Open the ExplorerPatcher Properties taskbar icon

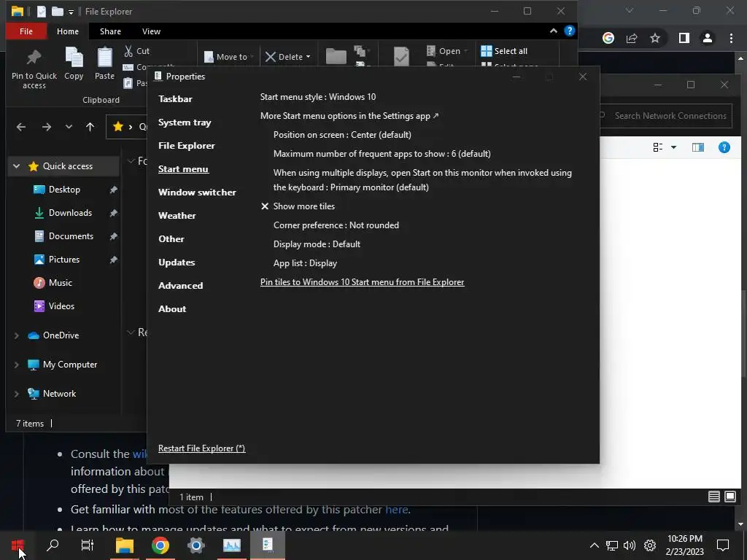[x=267, y=545]
